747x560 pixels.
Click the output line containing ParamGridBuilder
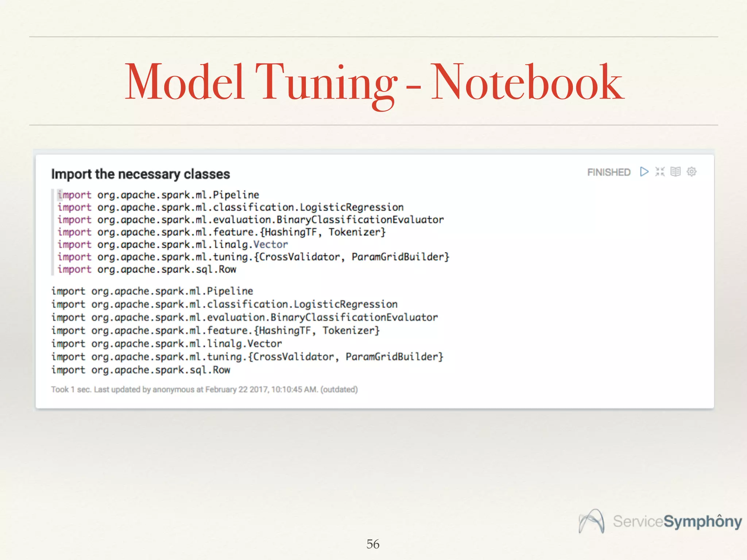[x=394, y=357]
